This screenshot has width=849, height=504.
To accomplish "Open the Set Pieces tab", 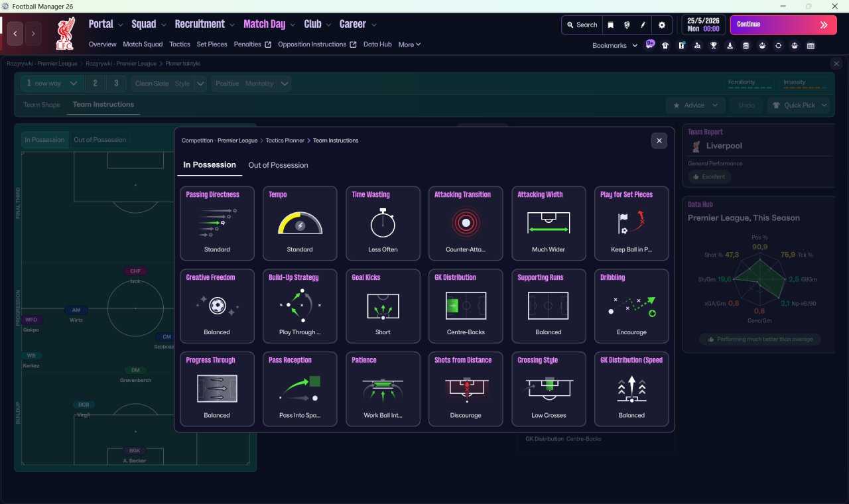I will pyautogui.click(x=212, y=44).
